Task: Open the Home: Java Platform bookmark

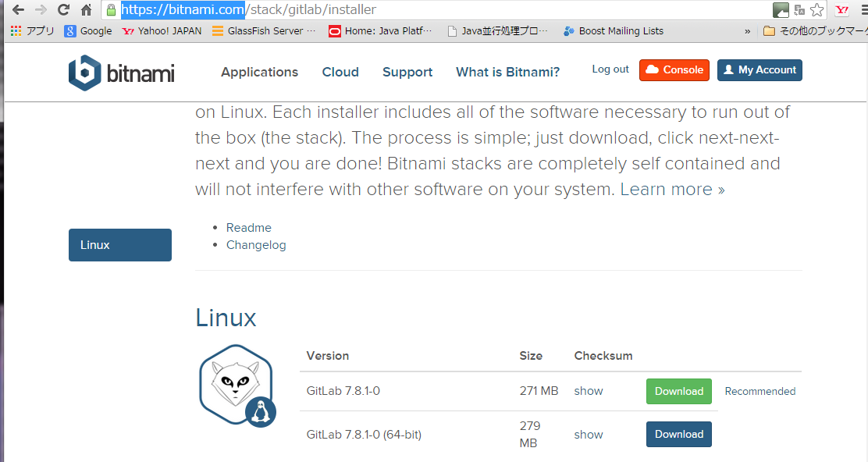Action: tap(379, 31)
